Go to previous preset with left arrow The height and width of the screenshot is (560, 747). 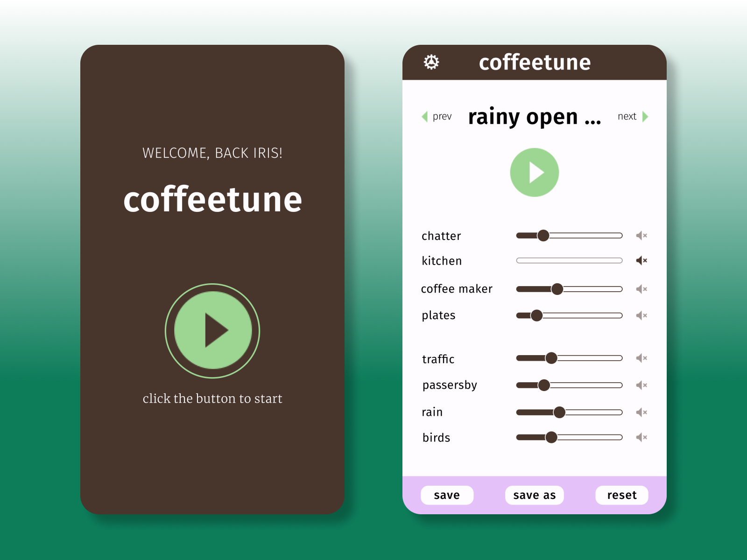click(424, 116)
